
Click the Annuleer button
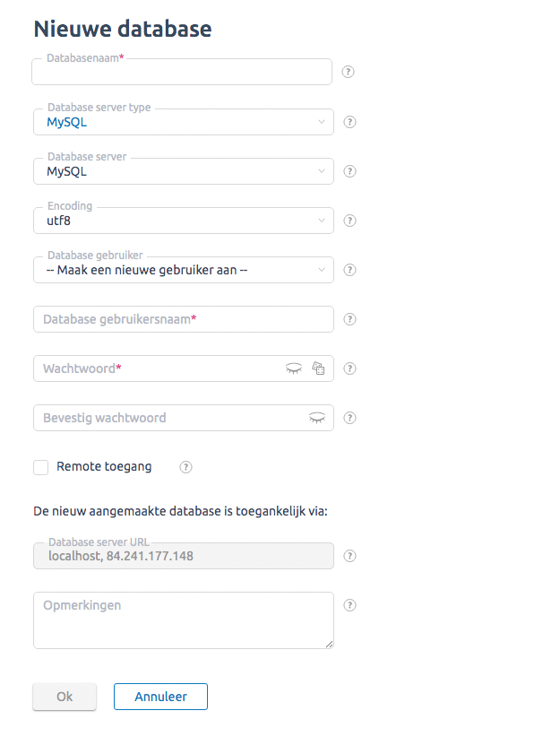point(160,697)
